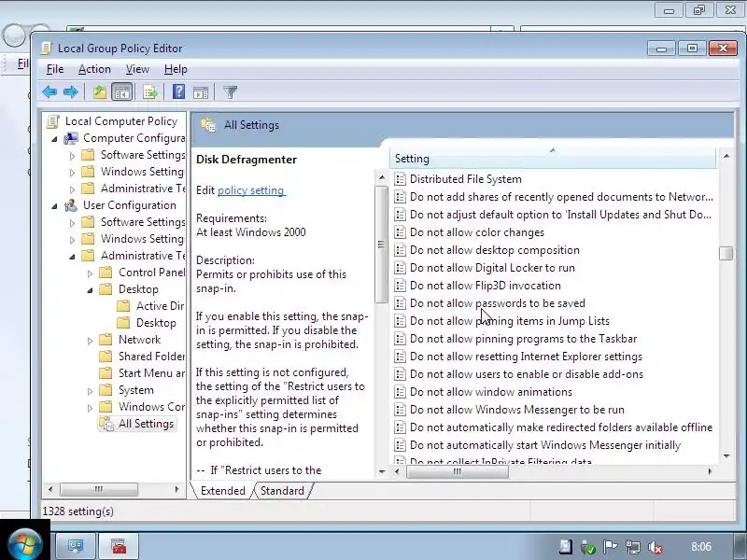Screen dimensions: 747x560
Task: Click tree pane scroll right arrow
Action: [x=176, y=489]
